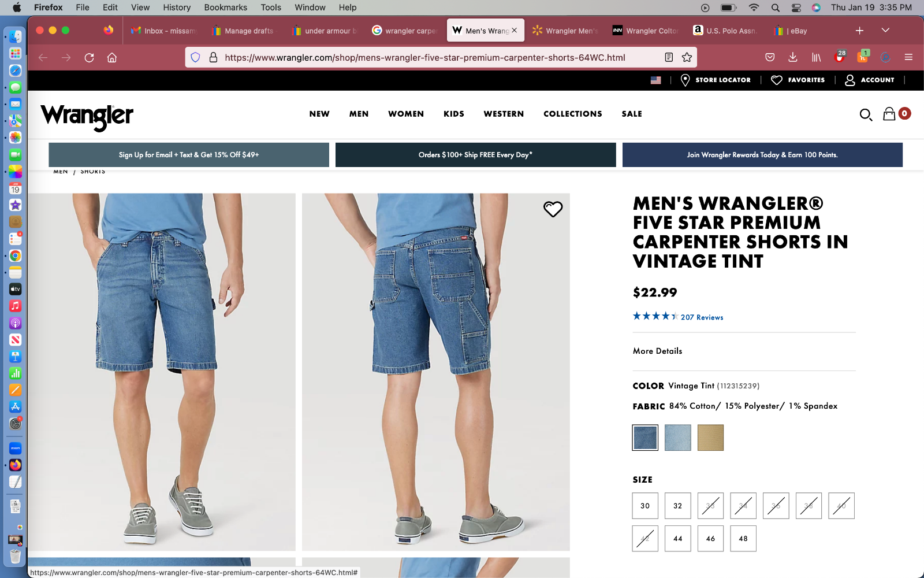Toggle reader view in address bar
The image size is (924, 578).
[x=669, y=57]
